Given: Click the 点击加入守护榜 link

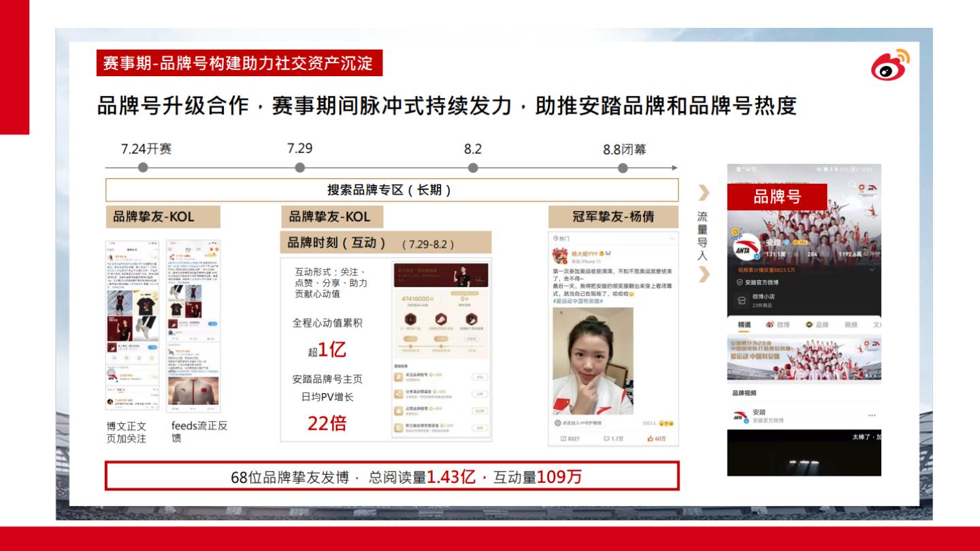Looking at the screenshot, I should tap(578, 423).
